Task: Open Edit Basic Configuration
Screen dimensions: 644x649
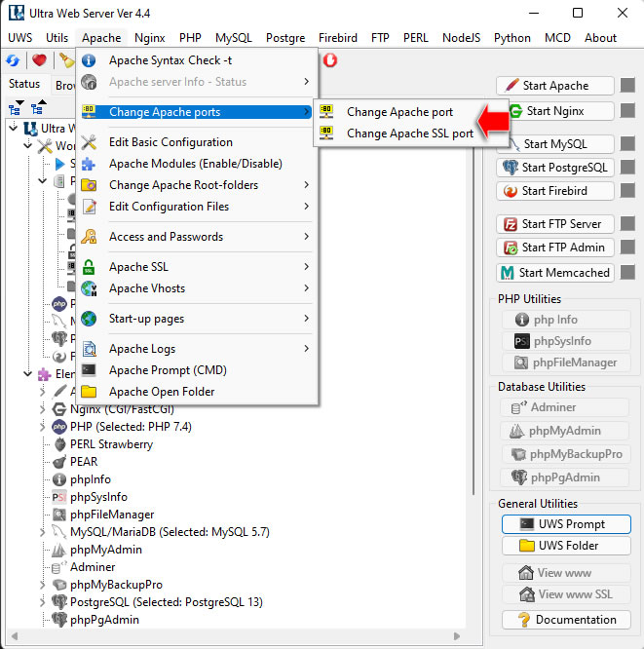Action: click(x=197, y=142)
